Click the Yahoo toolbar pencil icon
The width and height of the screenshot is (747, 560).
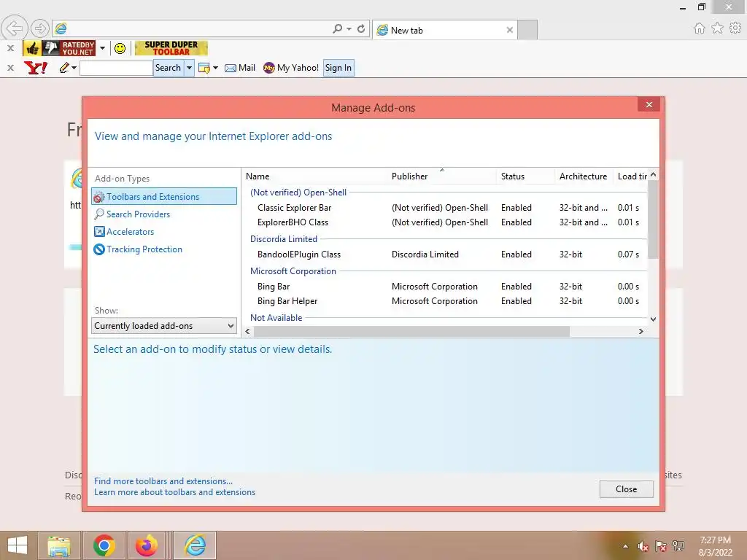64,68
